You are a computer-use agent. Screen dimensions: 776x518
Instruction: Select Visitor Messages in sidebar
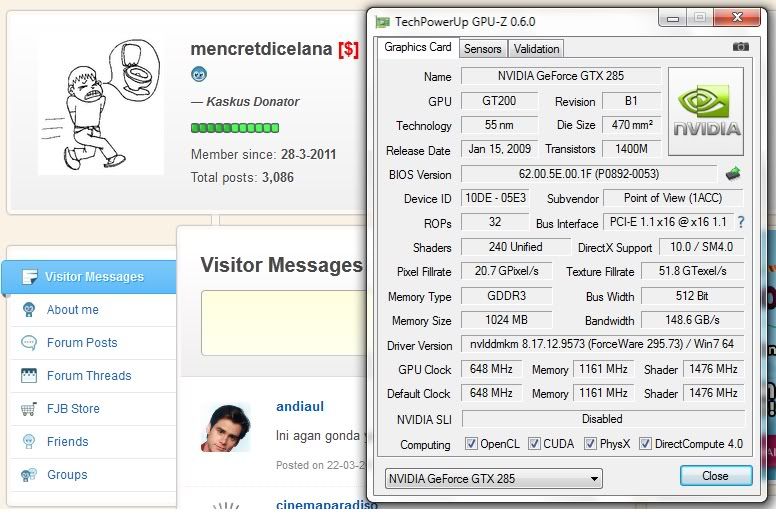click(x=89, y=277)
